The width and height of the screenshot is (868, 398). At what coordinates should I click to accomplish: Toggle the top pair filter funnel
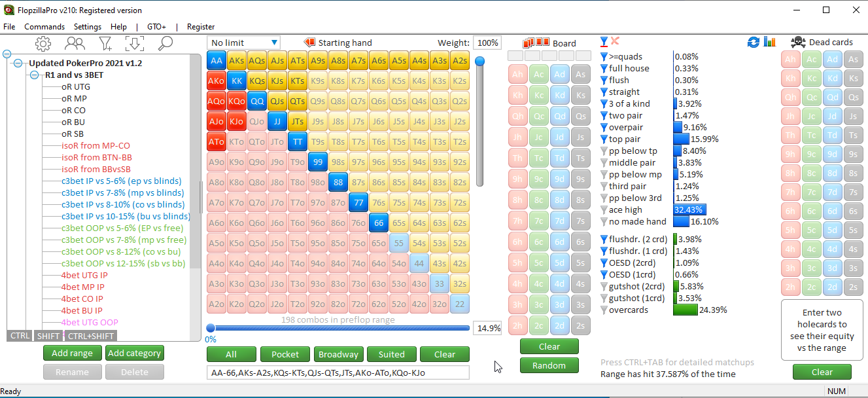coord(604,139)
